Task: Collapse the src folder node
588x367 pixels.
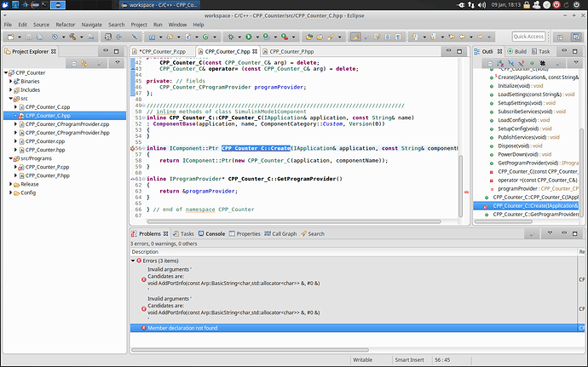Action: coord(10,98)
